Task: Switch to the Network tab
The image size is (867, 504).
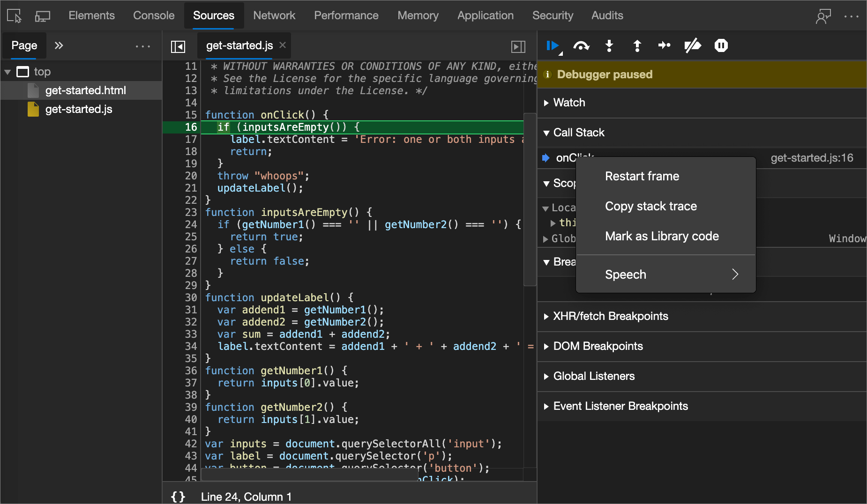Action: tap(274, 15)
